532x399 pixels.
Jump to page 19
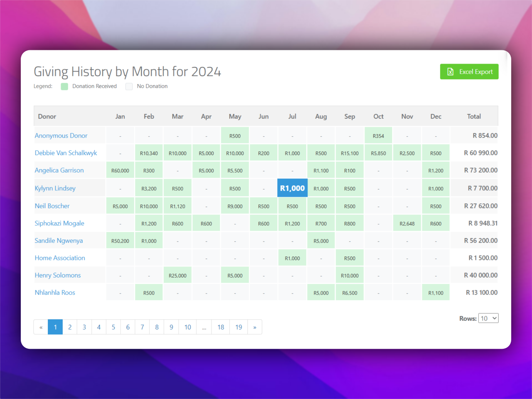tap(239, 327)
